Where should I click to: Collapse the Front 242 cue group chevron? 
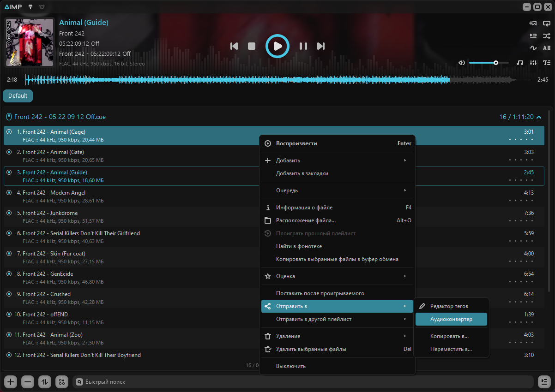pos(538,117)
